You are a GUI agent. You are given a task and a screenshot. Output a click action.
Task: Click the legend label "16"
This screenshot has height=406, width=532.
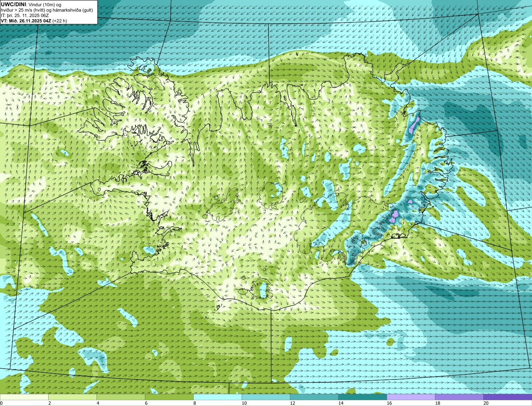tap(389, 403)
